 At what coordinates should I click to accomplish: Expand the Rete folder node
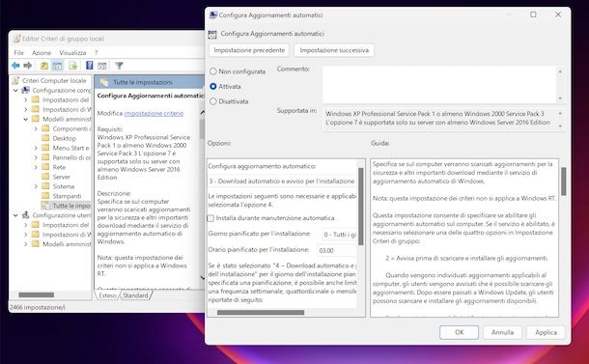point(36,167)
